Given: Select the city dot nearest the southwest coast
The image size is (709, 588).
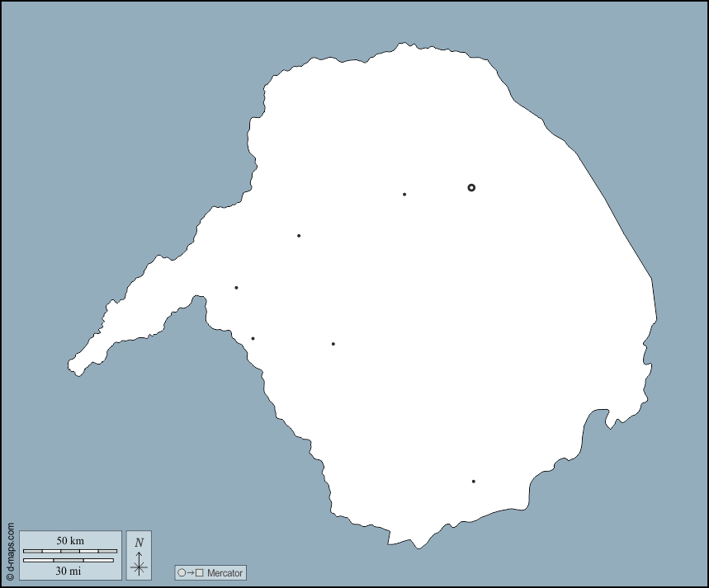Looking at the screenshot, I should click(253, 339).
